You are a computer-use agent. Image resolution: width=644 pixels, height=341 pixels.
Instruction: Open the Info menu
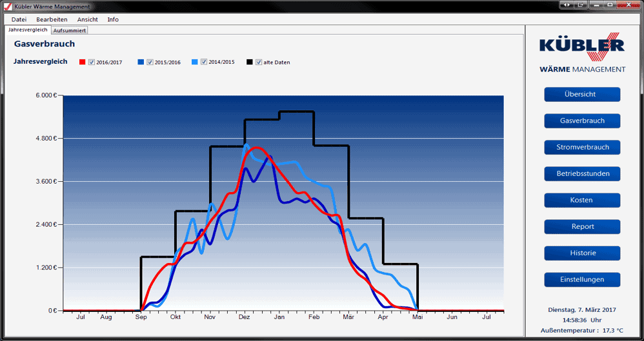click(x=113, y=19)
